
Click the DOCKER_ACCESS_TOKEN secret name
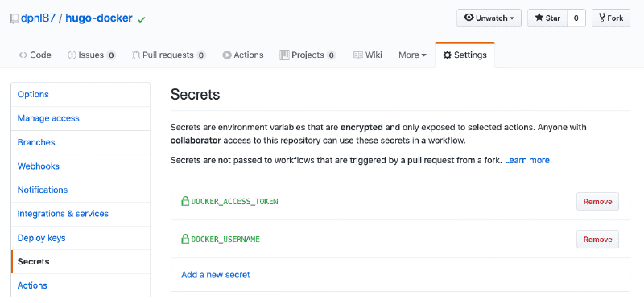click(x=234, y=201)
